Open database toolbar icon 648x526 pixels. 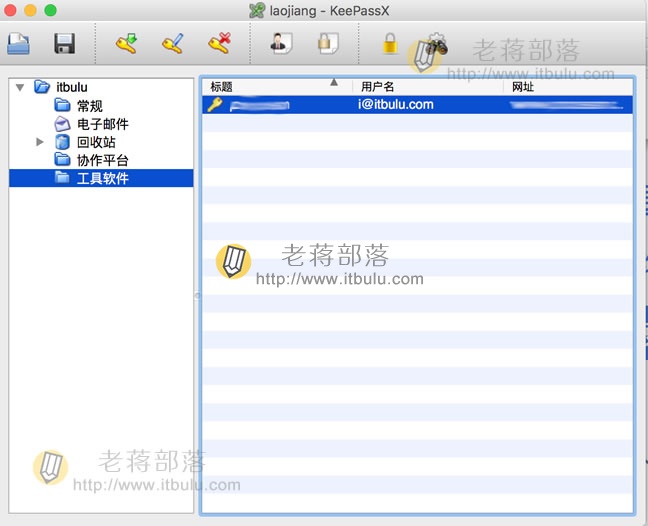(18, 44)
